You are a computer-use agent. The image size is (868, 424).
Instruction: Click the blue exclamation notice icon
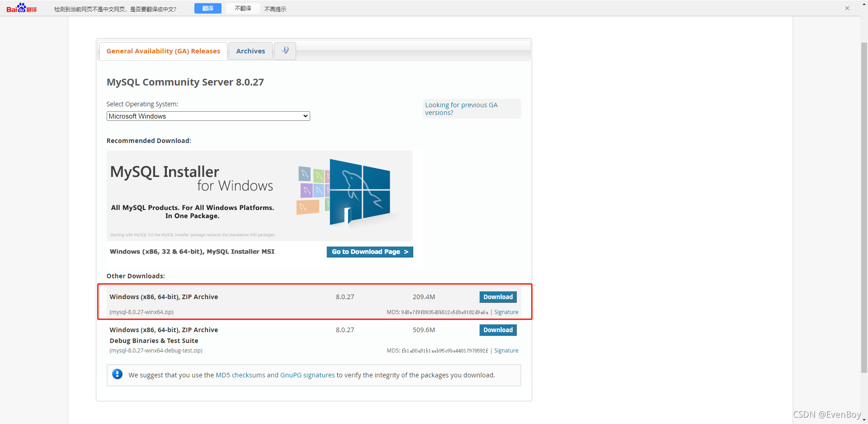coord(117,374)
